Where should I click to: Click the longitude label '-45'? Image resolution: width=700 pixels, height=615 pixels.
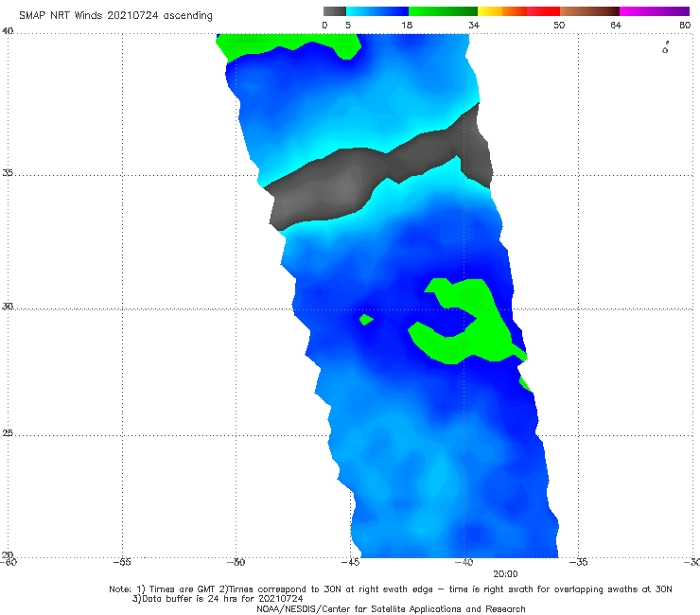click(350, 562)
